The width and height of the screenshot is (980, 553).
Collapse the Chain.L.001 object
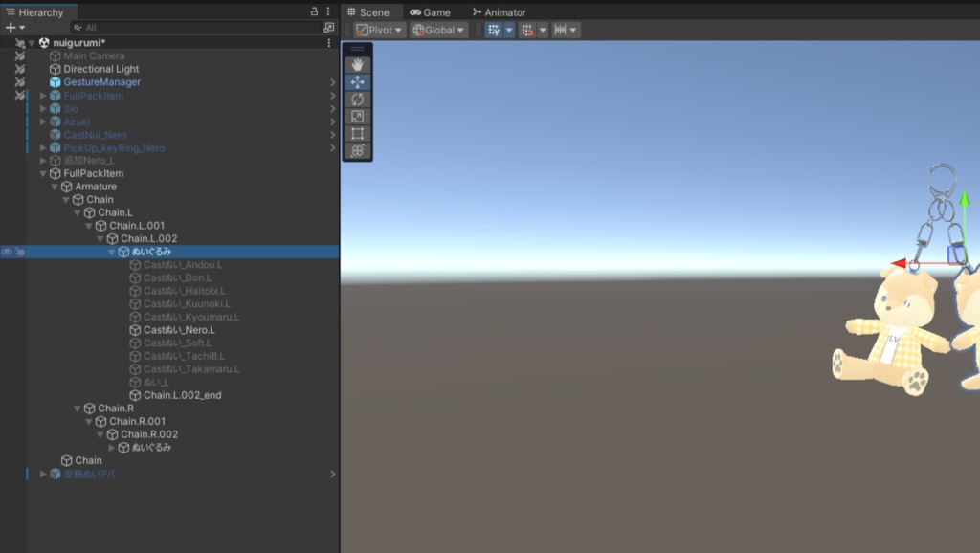pos(89,226)
